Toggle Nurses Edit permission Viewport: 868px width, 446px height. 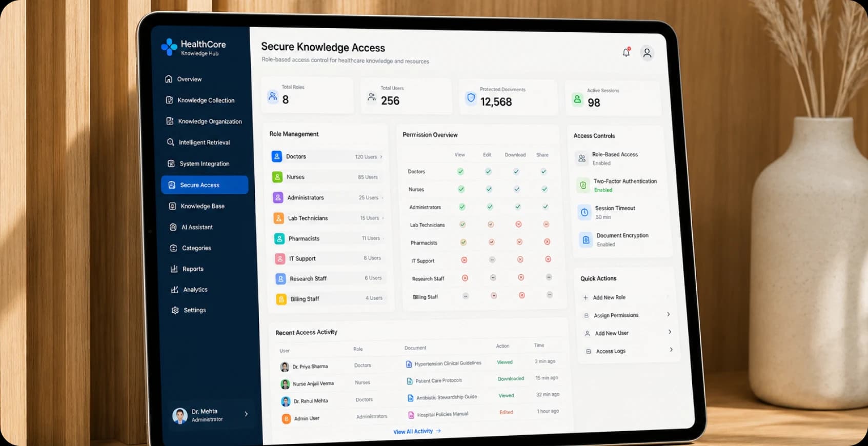[489, 189]
